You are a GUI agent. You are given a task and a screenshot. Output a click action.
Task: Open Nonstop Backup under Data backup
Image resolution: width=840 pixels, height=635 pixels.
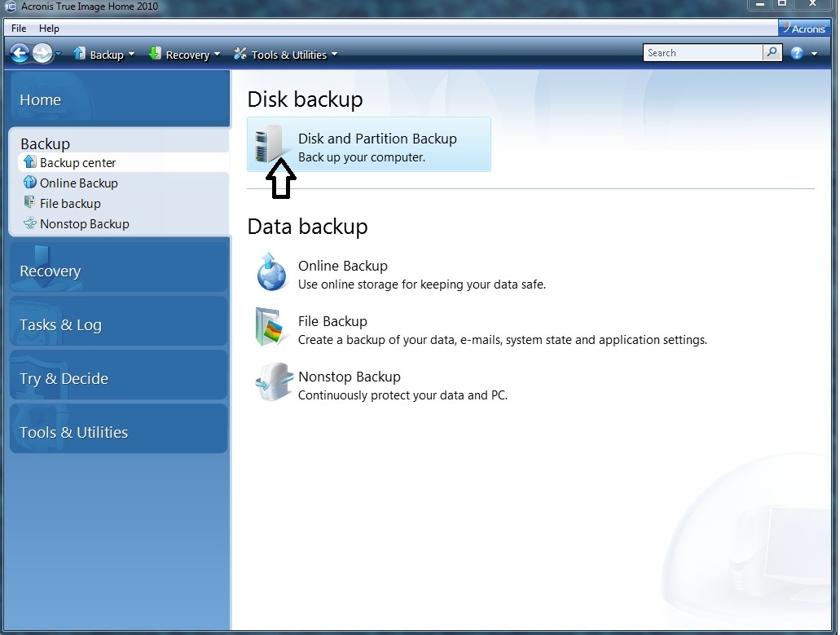(x=350, y=377)
